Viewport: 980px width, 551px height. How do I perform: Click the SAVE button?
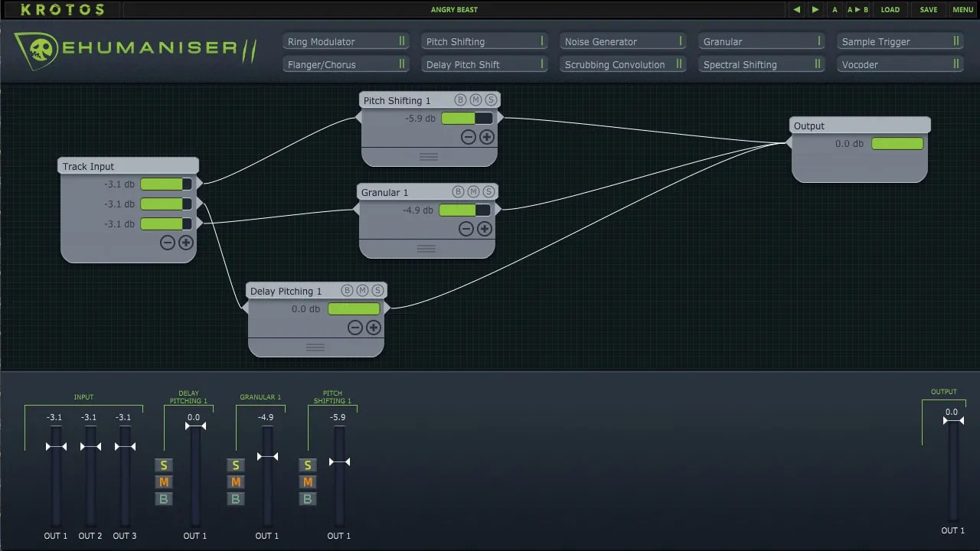pos(928,10)
